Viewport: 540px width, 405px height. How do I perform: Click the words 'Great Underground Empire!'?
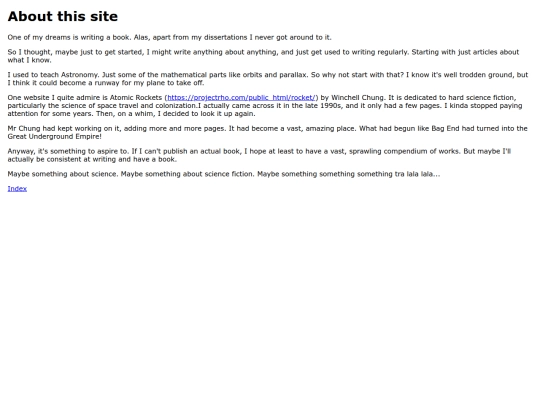(54, 136)
